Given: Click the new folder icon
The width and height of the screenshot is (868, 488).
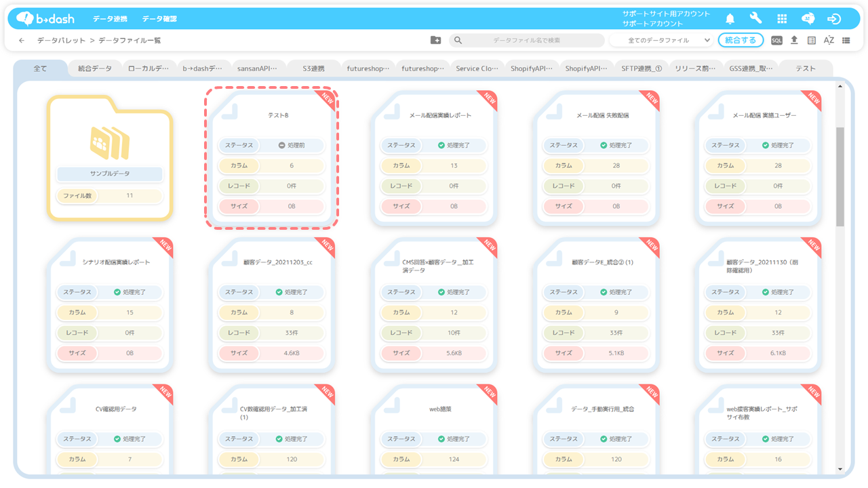Looking at the screenshot, I should pos(436,41).
